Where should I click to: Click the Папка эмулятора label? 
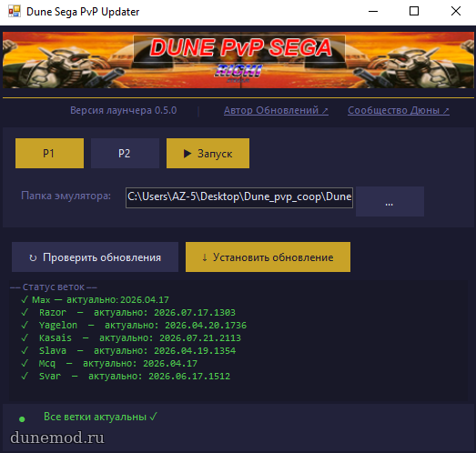point(66,196)
